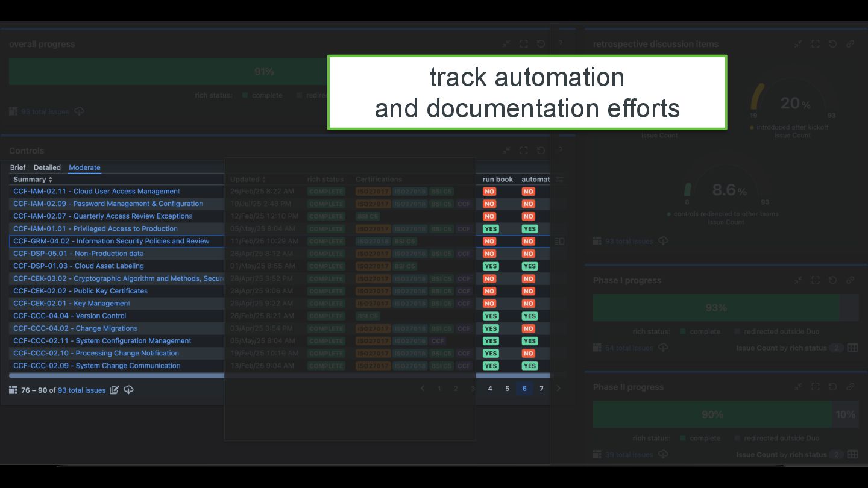868x488 pixels.
Task: Go to page 5 of Controls
Action: pos(507,389)
